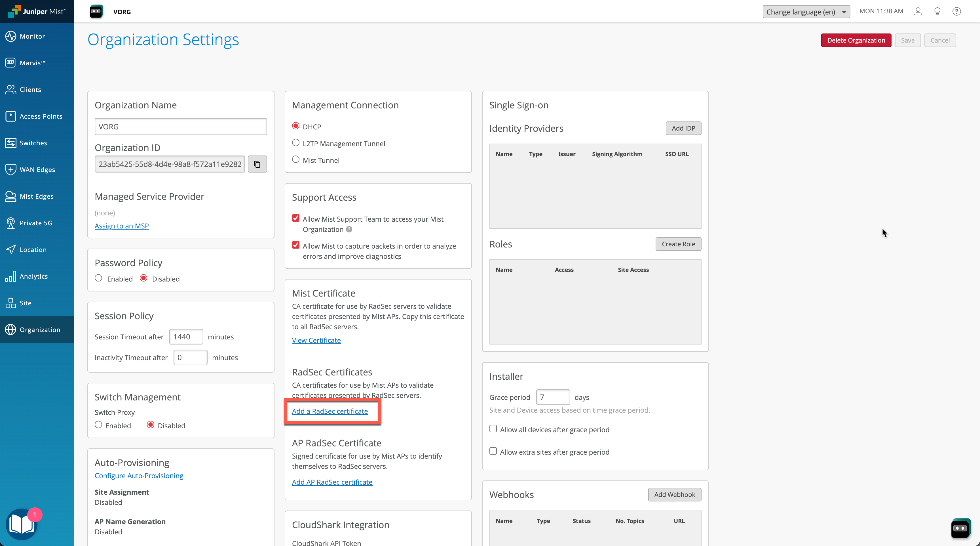Open the user account icon

tap(918, 11)
